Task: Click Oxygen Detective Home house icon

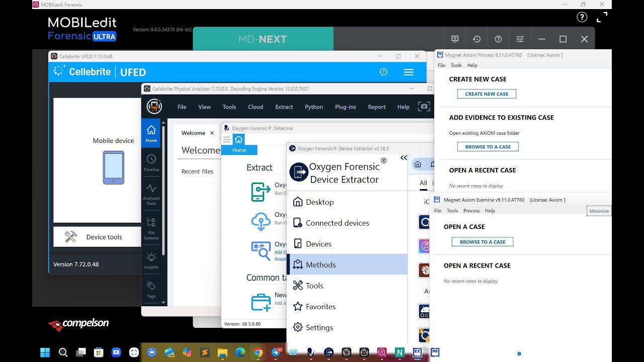Action: click(238, 139)
